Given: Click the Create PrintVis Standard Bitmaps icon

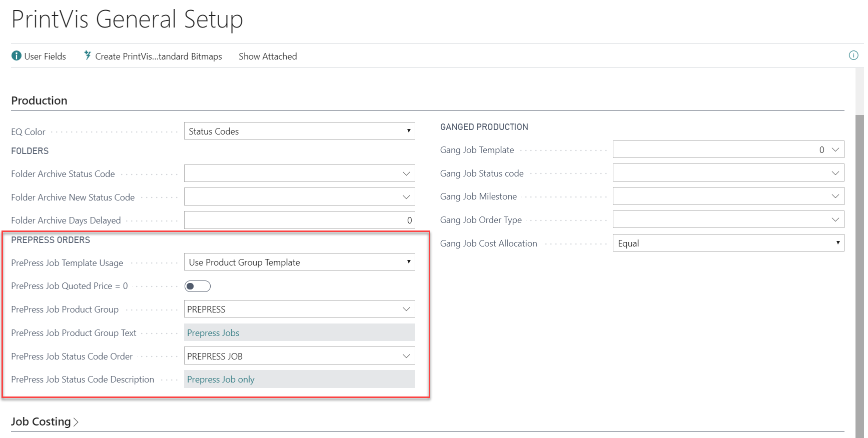Looking at the screenshot, I should [88, 55].
